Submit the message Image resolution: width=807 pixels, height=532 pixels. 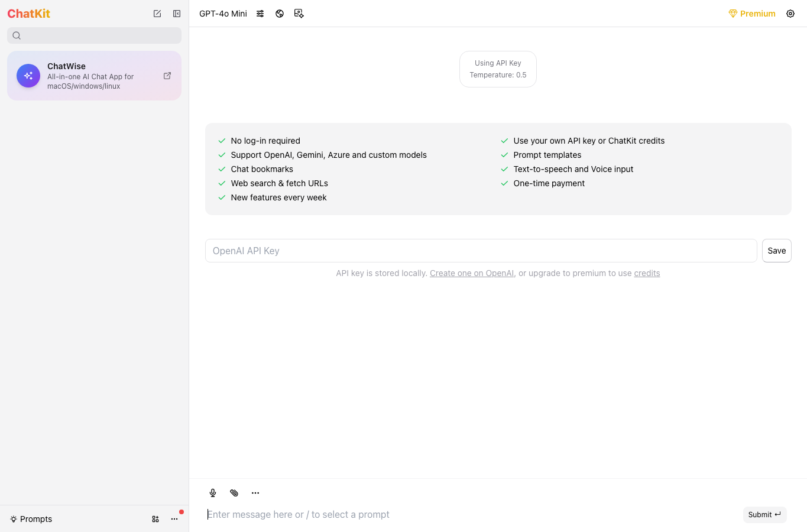coord(764,515)
